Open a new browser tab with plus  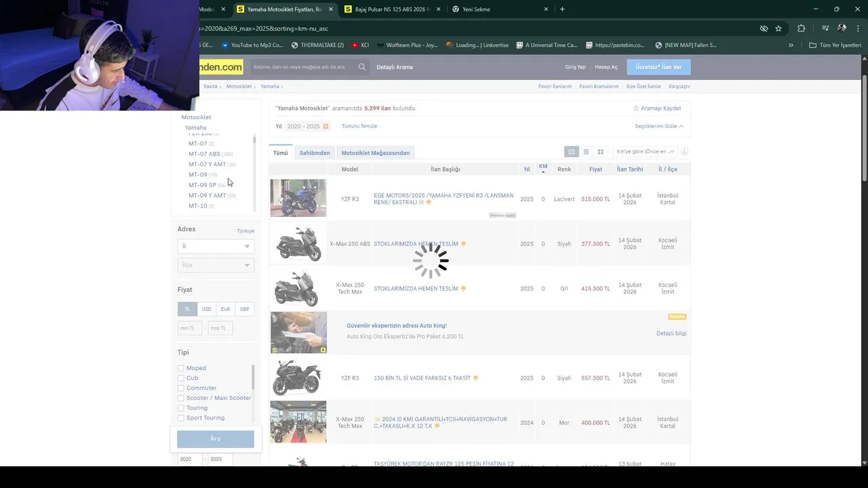(562, 9)
